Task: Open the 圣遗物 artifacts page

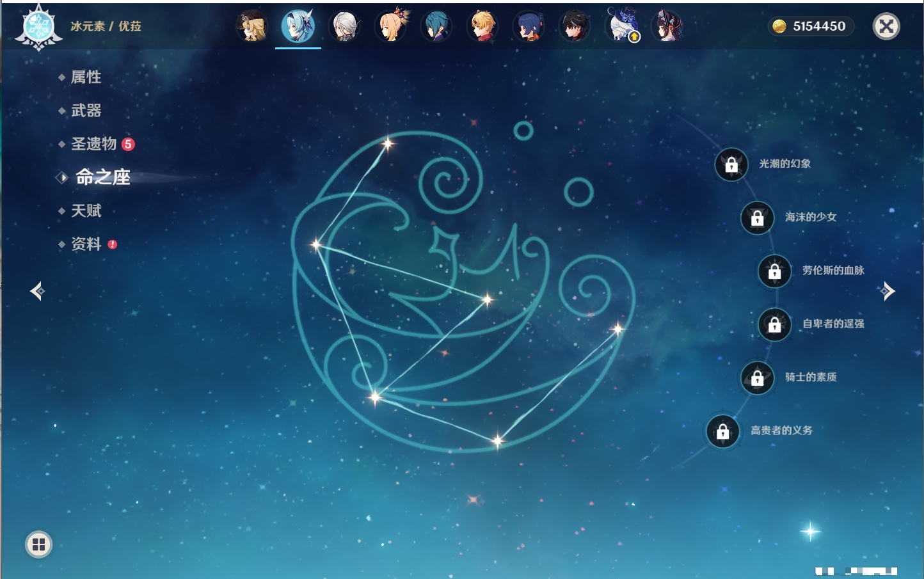Action: click(x=93, y=144)
